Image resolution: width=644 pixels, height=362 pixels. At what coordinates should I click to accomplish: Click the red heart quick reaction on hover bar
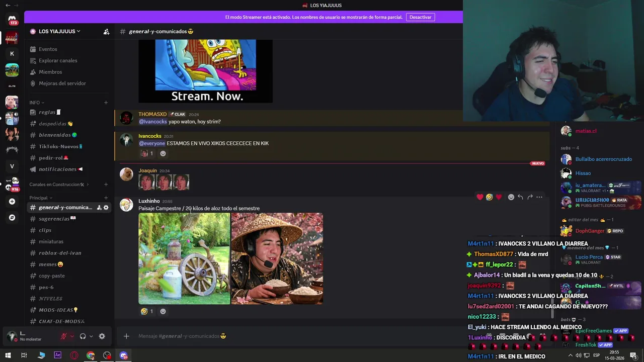tap(480, 197)
